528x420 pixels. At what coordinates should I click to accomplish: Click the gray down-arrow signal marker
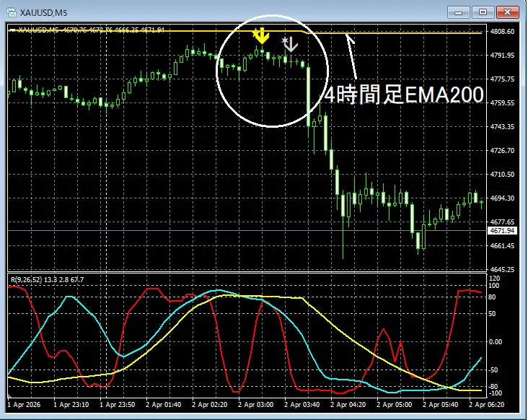[289, 44]
